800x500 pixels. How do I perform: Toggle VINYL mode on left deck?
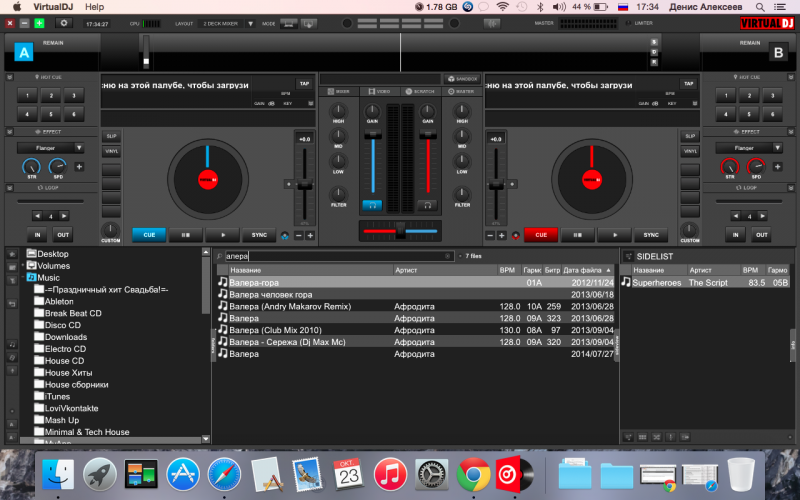tap(111, 151)
